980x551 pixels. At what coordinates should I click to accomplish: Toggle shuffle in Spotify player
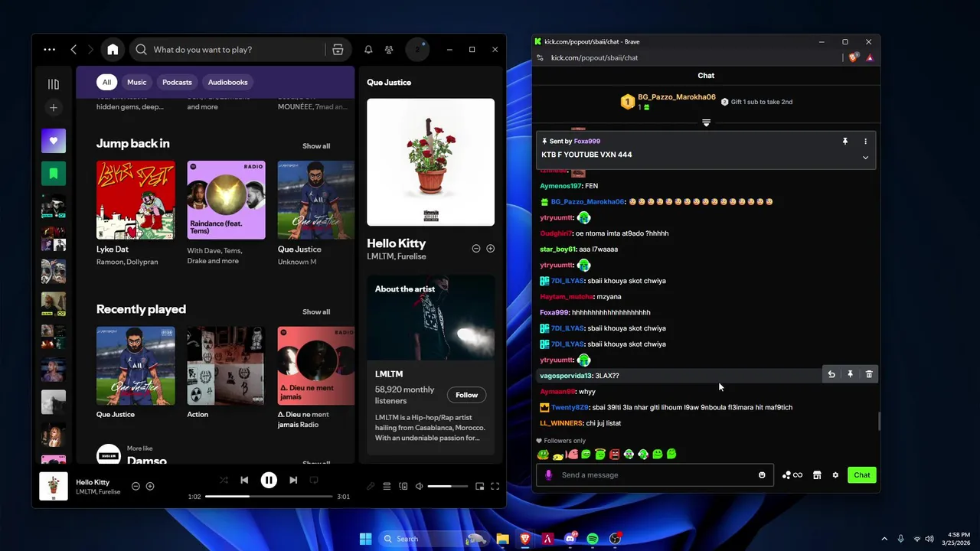[224, 481]
